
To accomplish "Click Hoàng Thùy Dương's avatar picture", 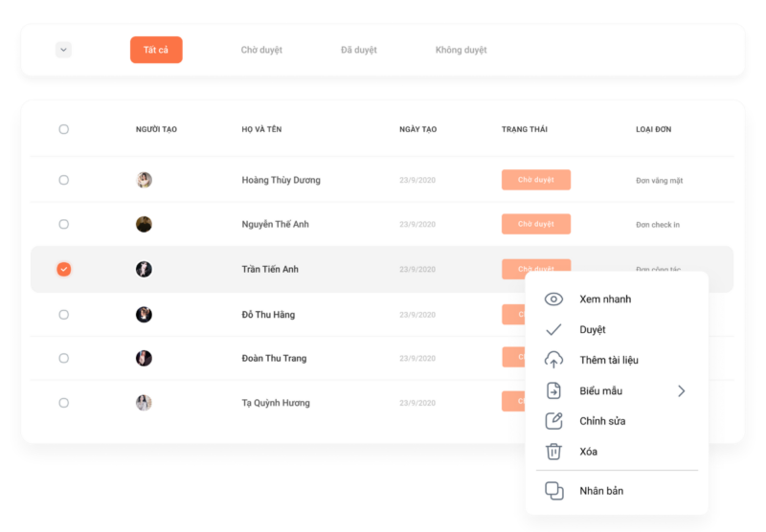I will pyautogui.click(x=144, y=180).
